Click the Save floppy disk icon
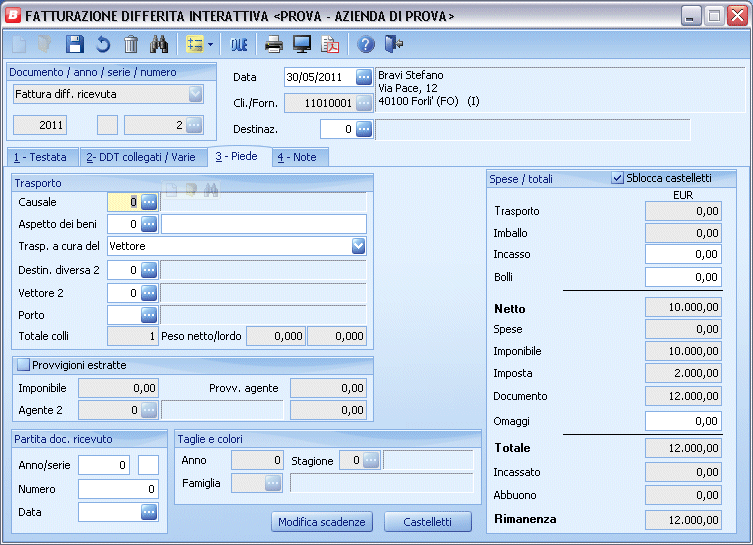Viewport: 753px width, 545px height. tap(75, 44)
